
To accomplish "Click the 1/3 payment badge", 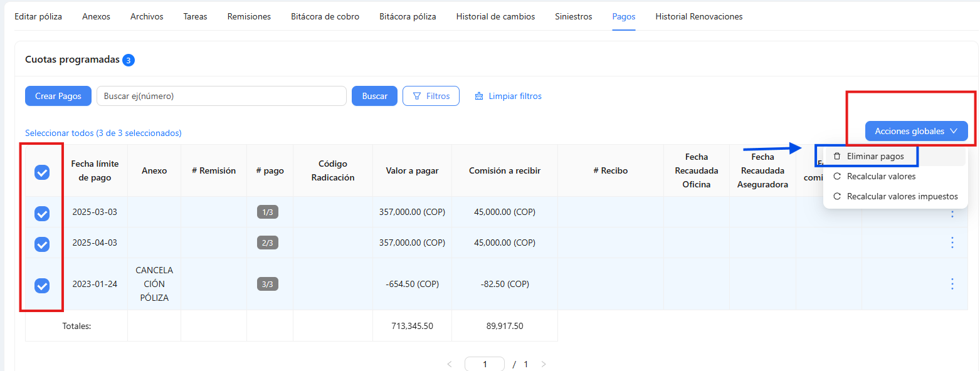I will tap(268, 212).
